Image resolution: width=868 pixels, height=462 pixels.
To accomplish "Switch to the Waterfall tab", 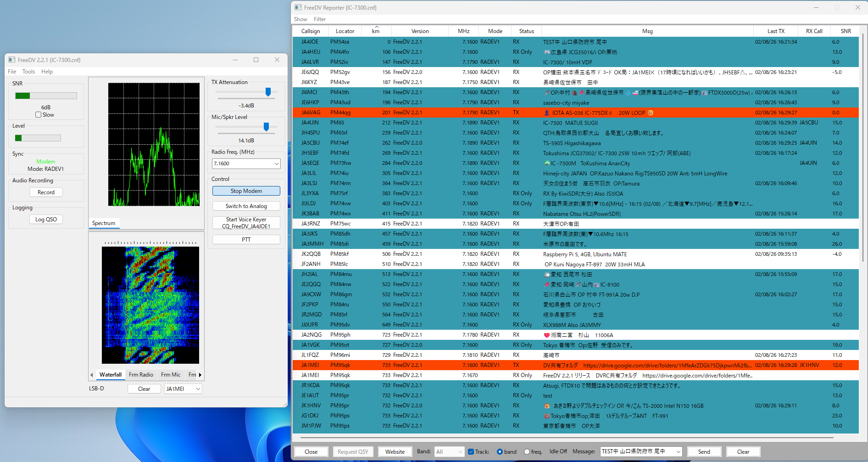I will pos(111,375).
